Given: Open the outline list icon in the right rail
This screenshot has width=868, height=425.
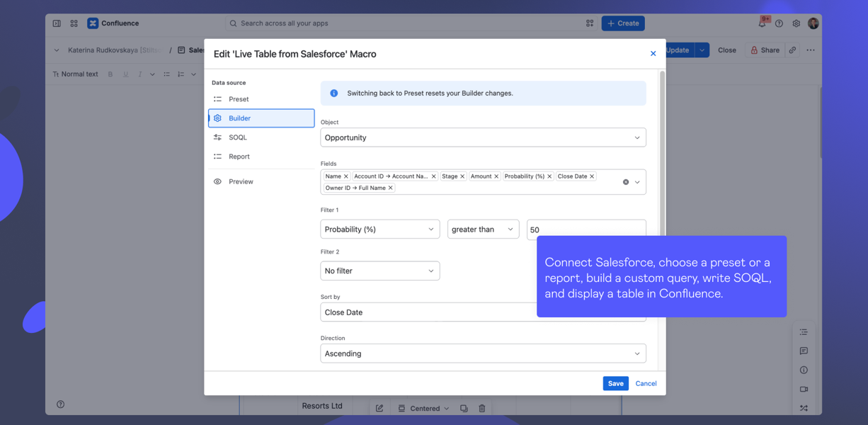Looking at the screenshot, I should [x=804, y=332].
